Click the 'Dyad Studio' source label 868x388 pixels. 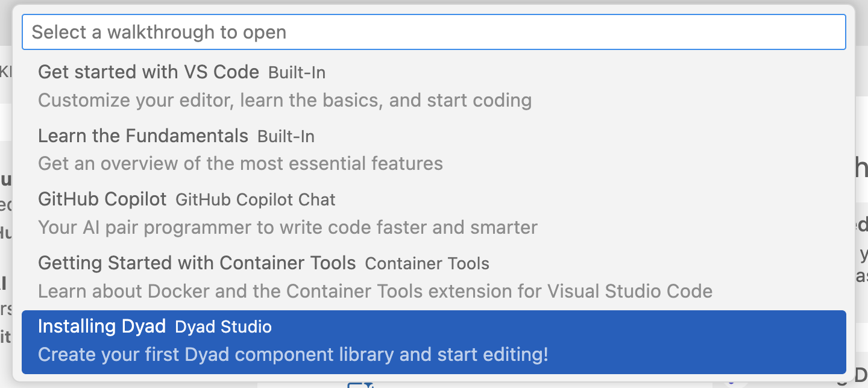tap(223, 327)
